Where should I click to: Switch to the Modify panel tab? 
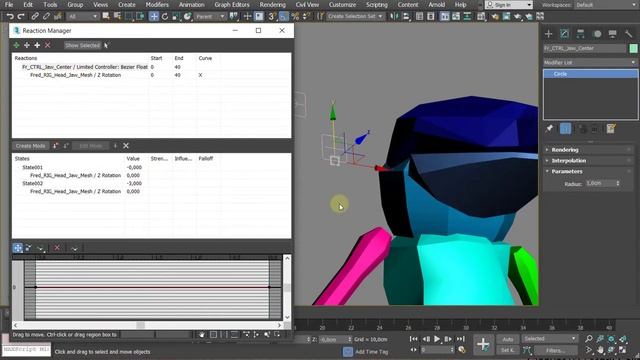[564, 33]
